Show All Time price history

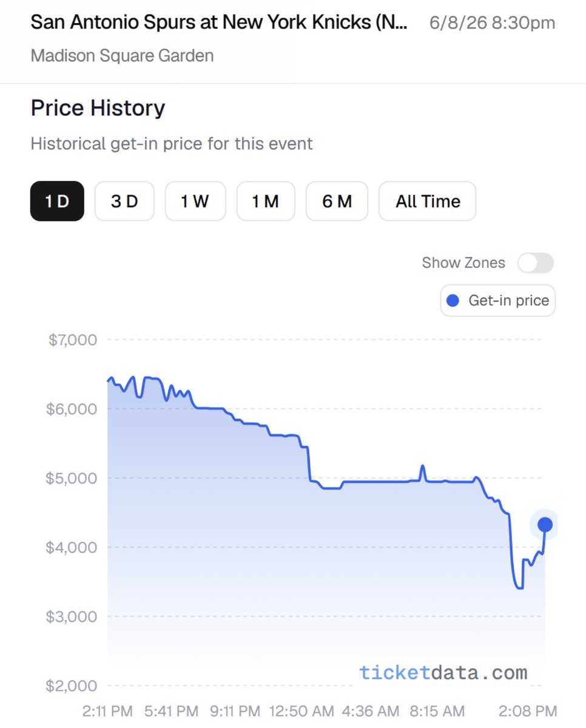pos(428,201)
